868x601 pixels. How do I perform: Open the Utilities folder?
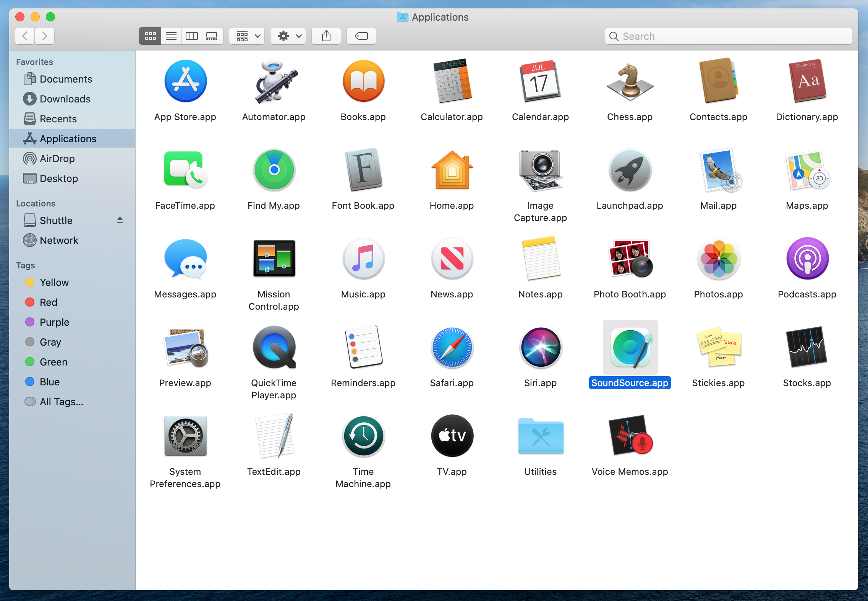[541, 436]
